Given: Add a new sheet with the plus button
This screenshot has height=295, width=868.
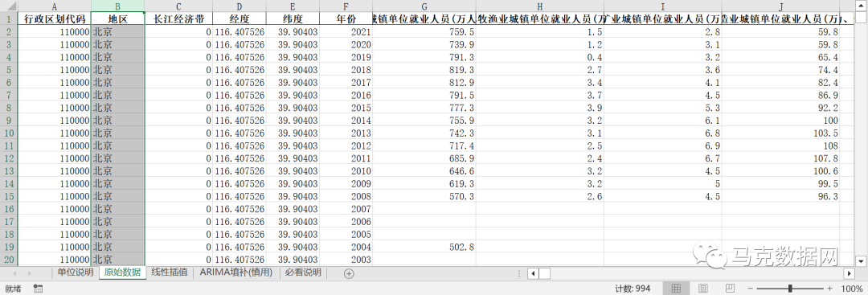Looking at the screenshot, I should [x=349, y=273].
